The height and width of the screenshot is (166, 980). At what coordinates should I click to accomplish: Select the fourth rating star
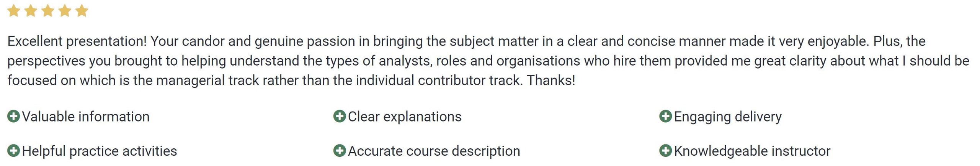coord(65,11)
